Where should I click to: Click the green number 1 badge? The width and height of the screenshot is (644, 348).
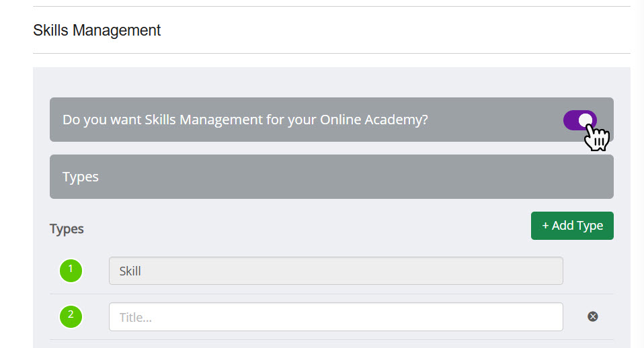click(71, 271)
